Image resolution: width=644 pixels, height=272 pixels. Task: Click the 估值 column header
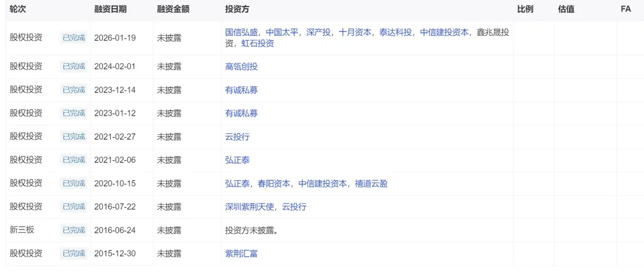click(x=566, y=10)
